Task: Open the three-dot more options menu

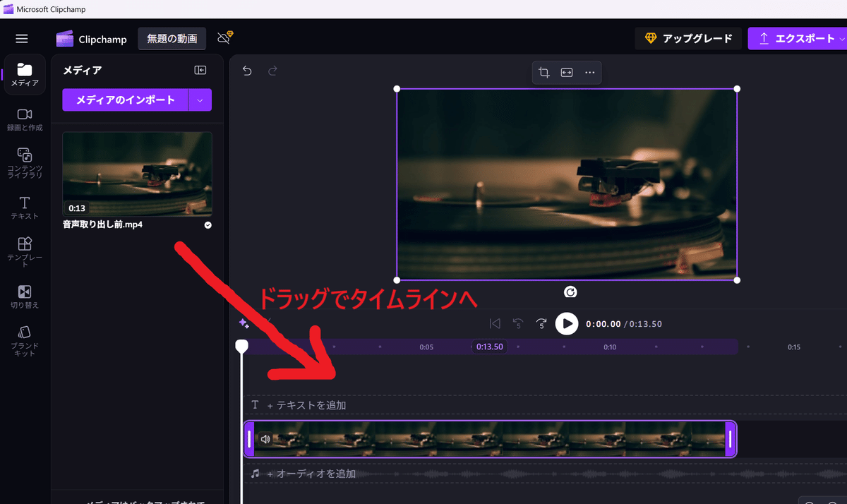Action: coord(590,72)
